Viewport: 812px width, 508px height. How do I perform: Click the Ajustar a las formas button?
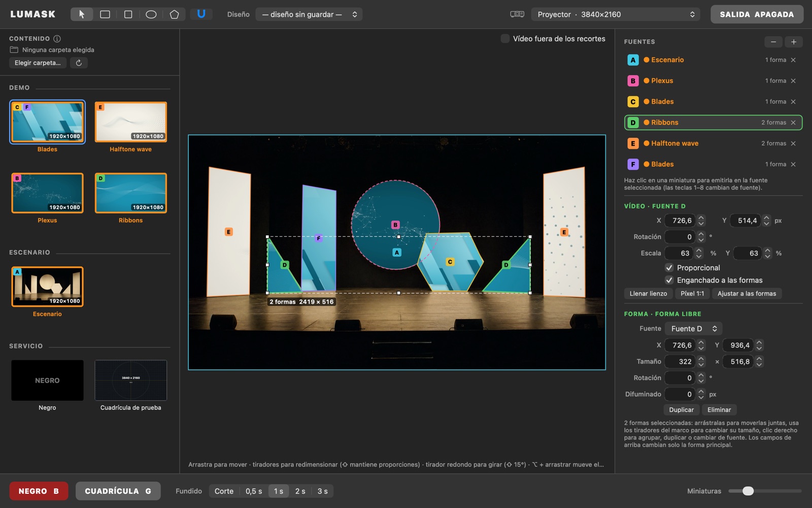click(x=747, y=294)
